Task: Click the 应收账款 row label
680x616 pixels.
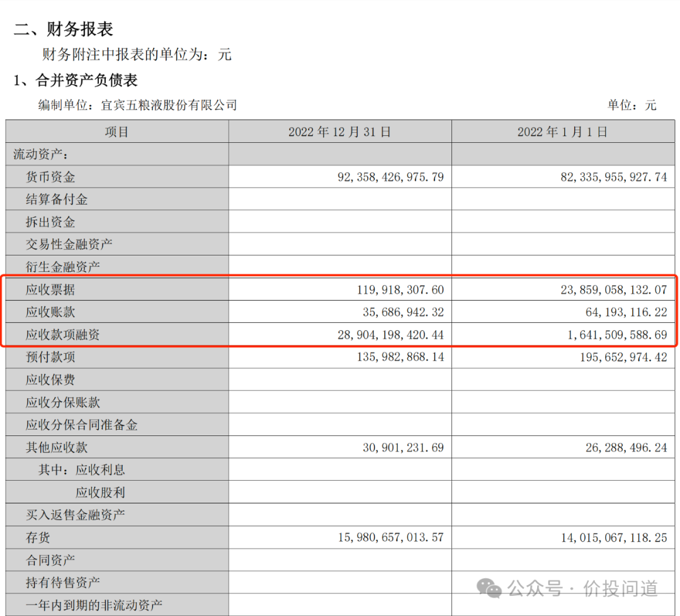Action: pyautogui.click(x=50, y=311)
